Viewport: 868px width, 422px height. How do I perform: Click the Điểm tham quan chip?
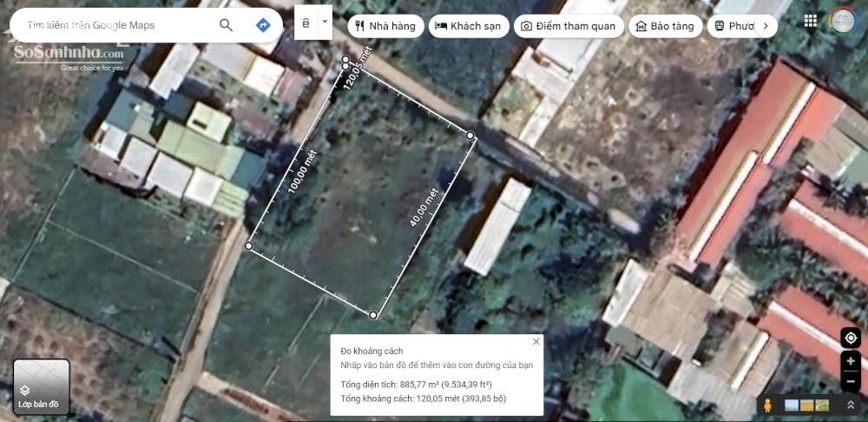pos(568,26)
